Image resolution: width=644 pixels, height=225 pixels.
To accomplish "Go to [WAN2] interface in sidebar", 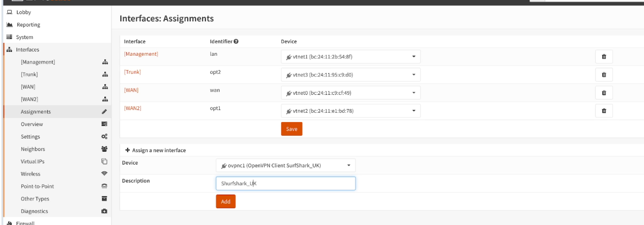I will point(29,99).
